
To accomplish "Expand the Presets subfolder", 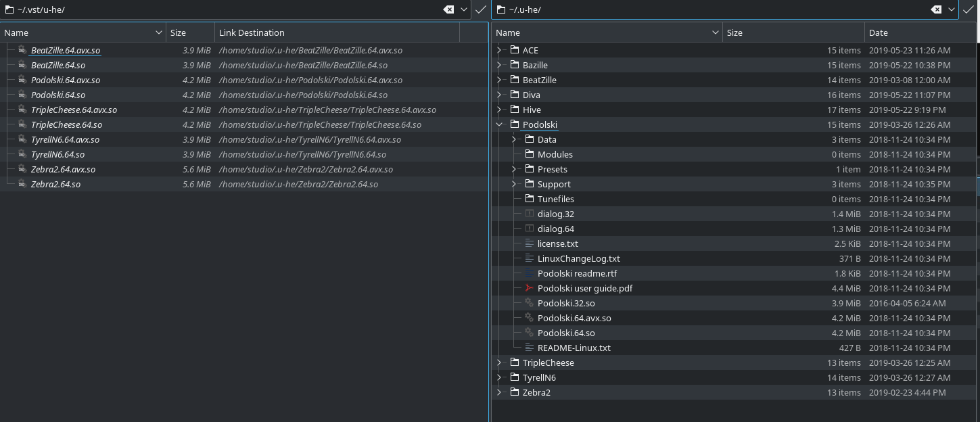I will [514, 169].
